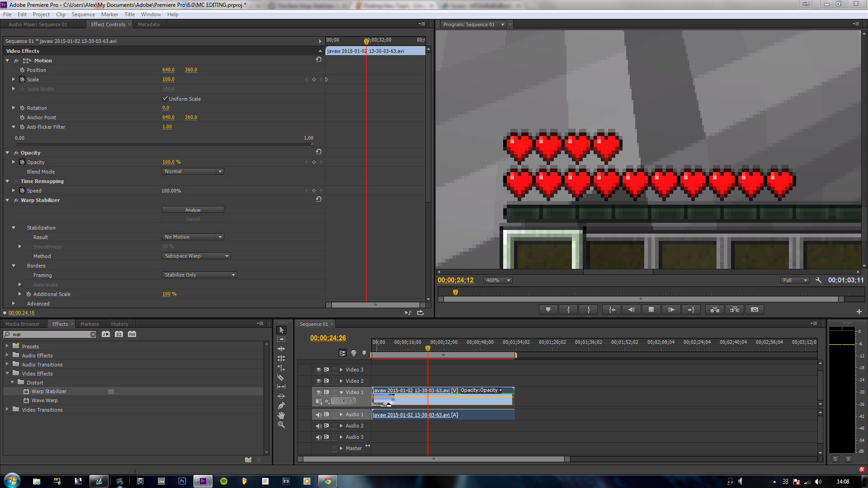Image resolution: width=868 pixels, height=488 pixels.
Task: Click Mark In in Program monitor
Action: (x=569, y=310)
